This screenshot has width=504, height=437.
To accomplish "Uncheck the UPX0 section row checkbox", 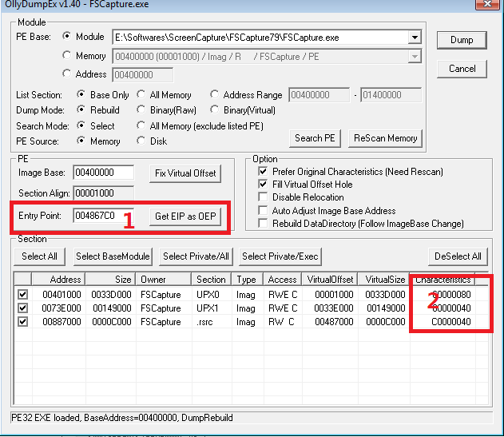I will 22,294.
